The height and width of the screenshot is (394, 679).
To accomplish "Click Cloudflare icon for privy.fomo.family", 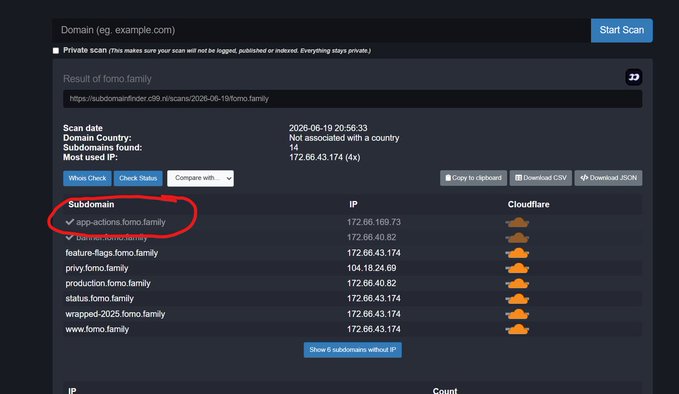I will (517, 268).
